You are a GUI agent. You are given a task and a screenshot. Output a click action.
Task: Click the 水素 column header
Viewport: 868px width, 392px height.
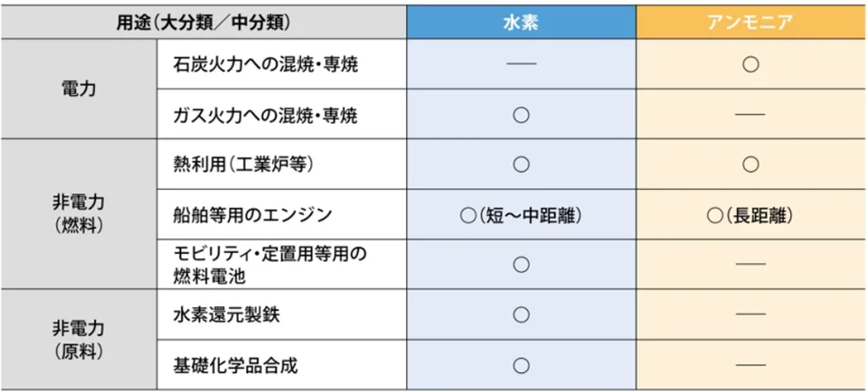[522, 23]
